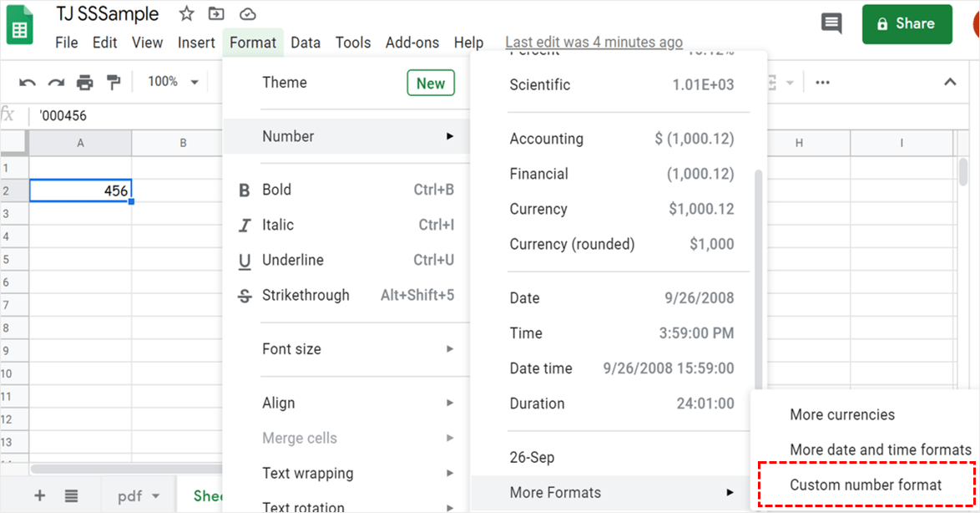The width and height of the screenshot is (980, 513).
Task: Click the redo arrow icon
Action: [x=56, y=82]
